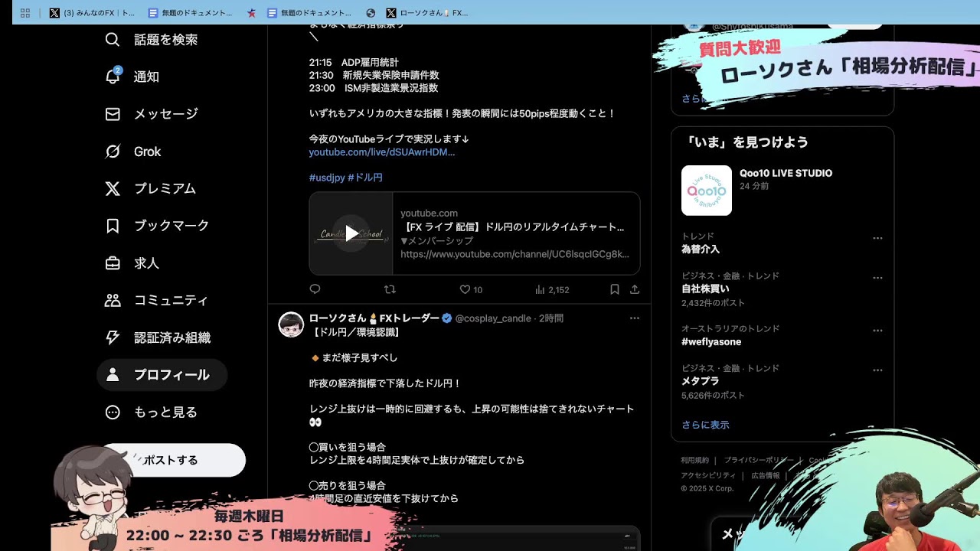The width and height of the screenshot is (980, 551).
Task: Bookmark the economic indicators post
Action: coord(614,289)
